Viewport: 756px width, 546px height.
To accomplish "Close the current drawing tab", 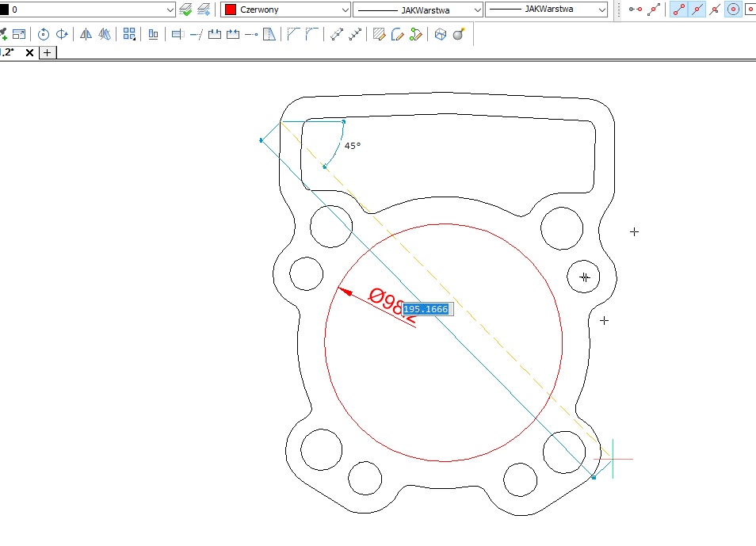I will coord(30,52).
